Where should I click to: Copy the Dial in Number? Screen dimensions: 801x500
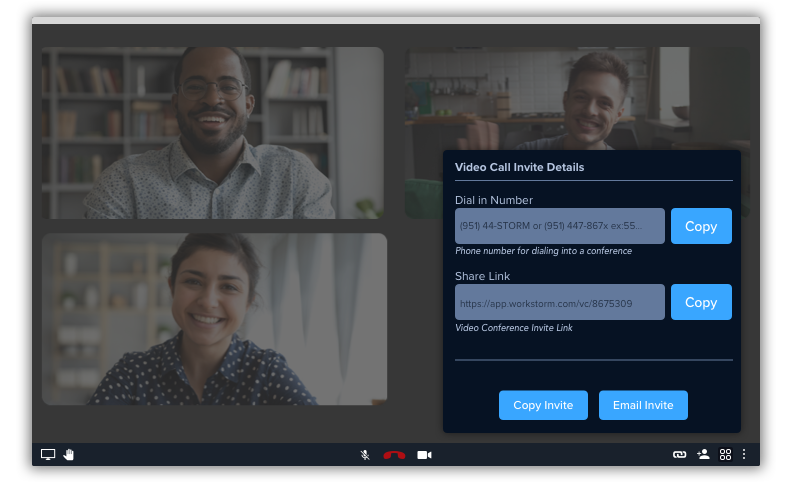tap(701, 226)
